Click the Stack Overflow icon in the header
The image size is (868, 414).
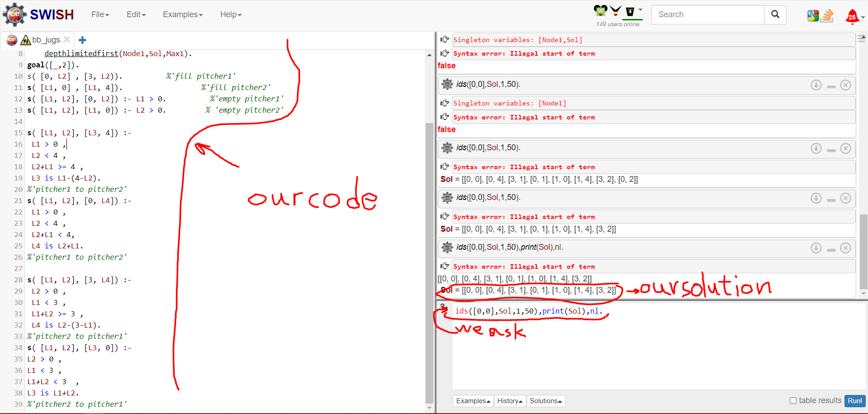click(828, 15)
